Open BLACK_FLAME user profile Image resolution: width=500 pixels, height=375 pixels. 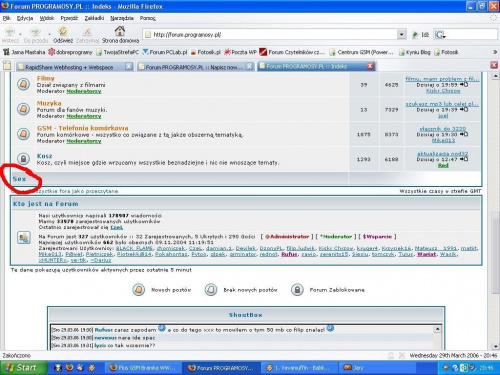tap(135, 248)
